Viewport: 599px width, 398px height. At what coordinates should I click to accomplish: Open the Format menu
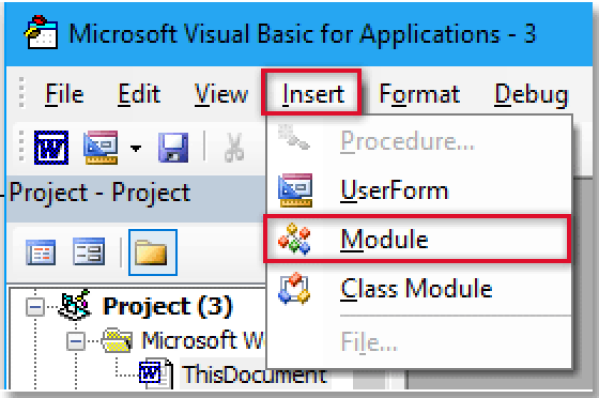click(419, 94)
